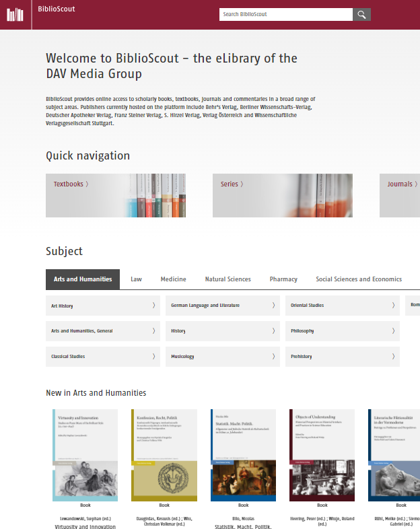Click authors Heering, Peter; Wittje, Roland
420x529 pixels.
pos(322,521)
